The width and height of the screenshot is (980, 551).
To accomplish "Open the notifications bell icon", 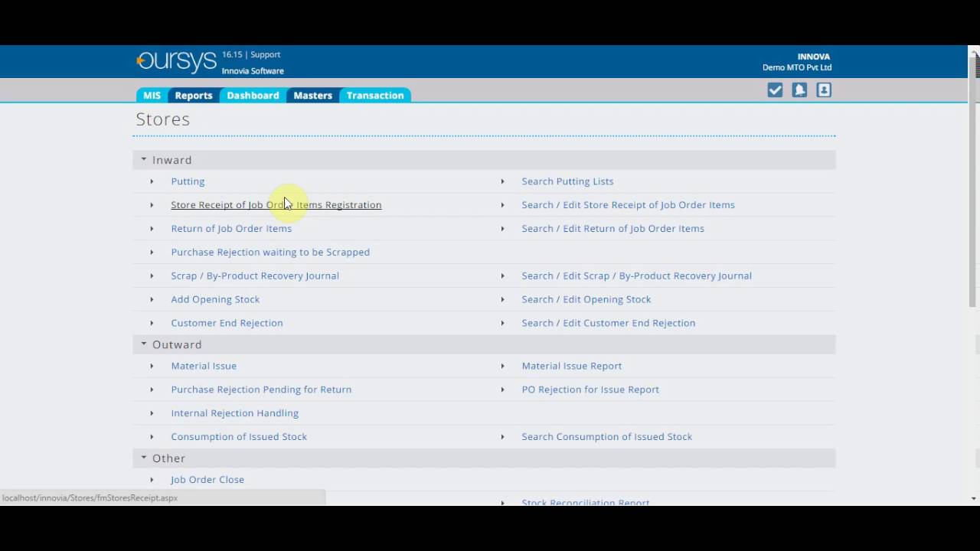I will (x=799, y=90).
